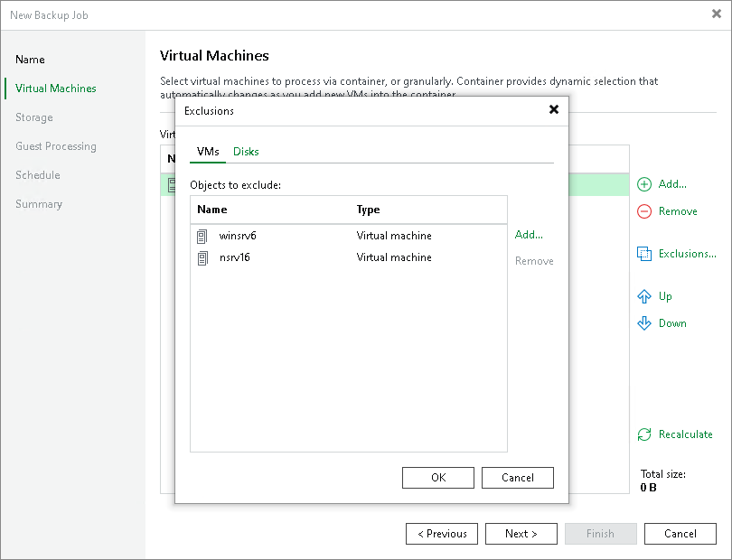Click Cancel in Exclusions dialog
Viewport: 732px width, 560px height.
tap(518, 478)
